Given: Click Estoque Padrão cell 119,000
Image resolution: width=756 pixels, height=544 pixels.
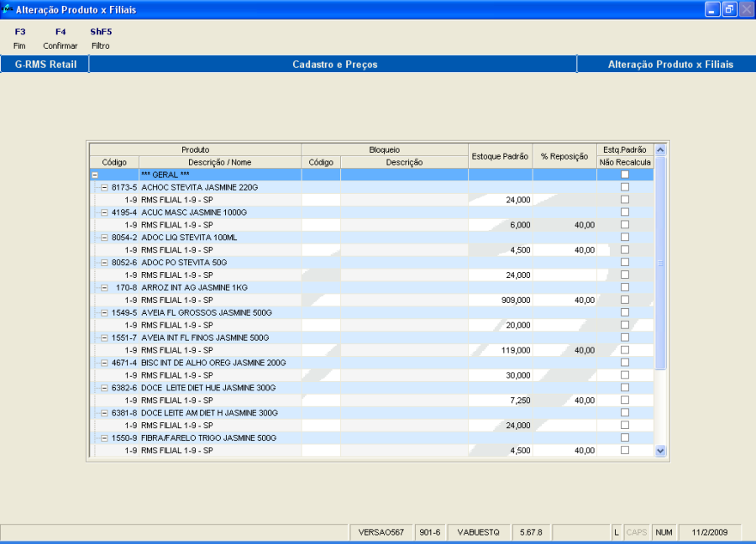Looking at the screenshot, I should (x=500, y=350).
